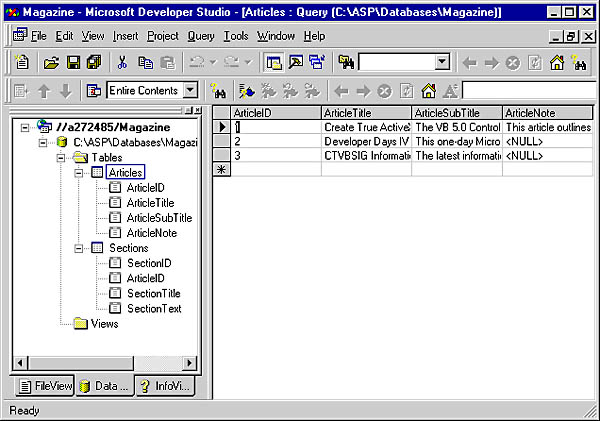The height and width of the screenshot is (421, 600).
Task: Open the Window List icon
Action: (x=317, y=62)
